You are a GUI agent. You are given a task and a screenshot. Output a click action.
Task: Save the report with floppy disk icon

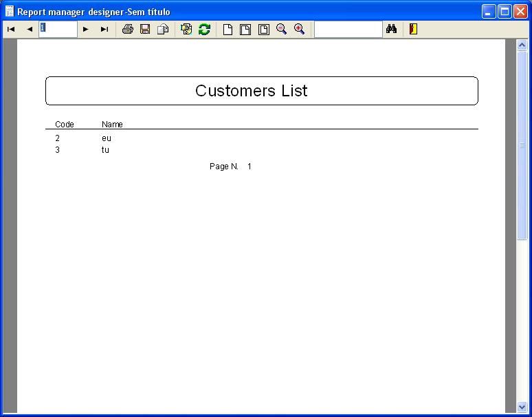tap(145, 29)
